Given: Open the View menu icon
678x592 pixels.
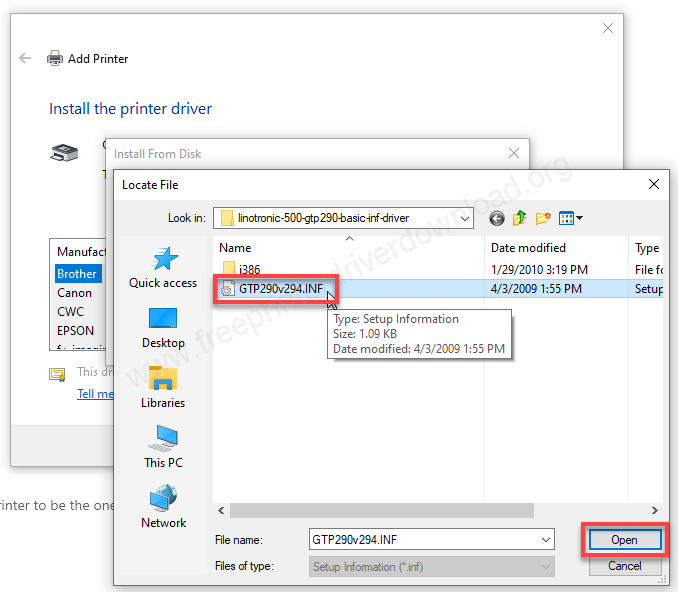Looking at the screenshot, I should (x=571, y=218).
